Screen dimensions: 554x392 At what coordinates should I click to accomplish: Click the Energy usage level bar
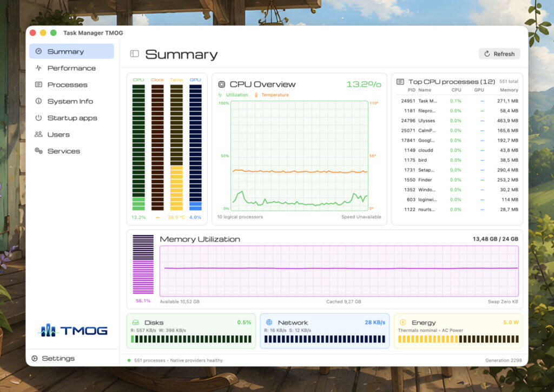point(458,340)
